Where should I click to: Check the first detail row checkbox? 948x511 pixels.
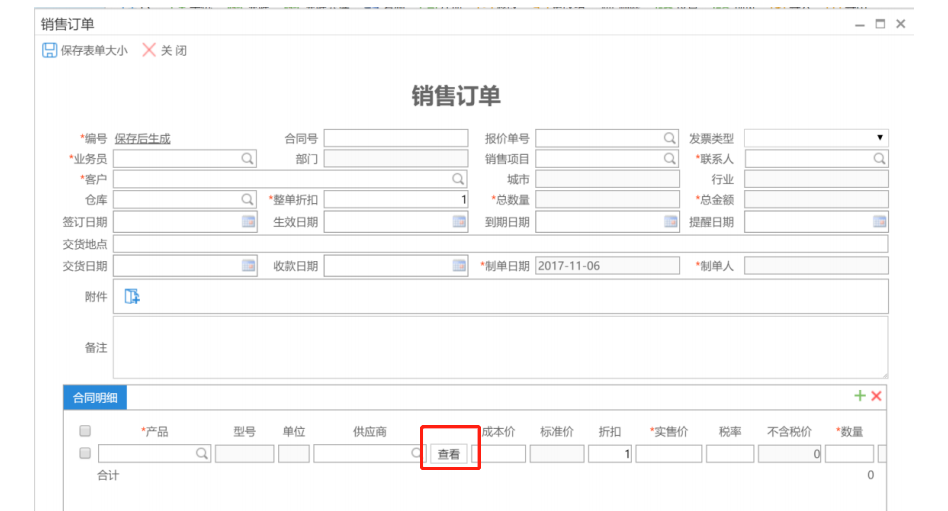click(85, 454)
